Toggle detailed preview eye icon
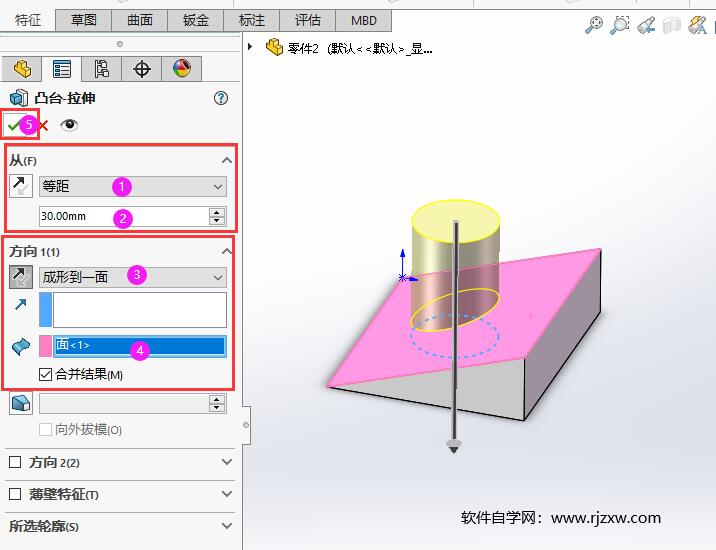Image resolution: width=716 pixels, height=550 pixels. 69,125
